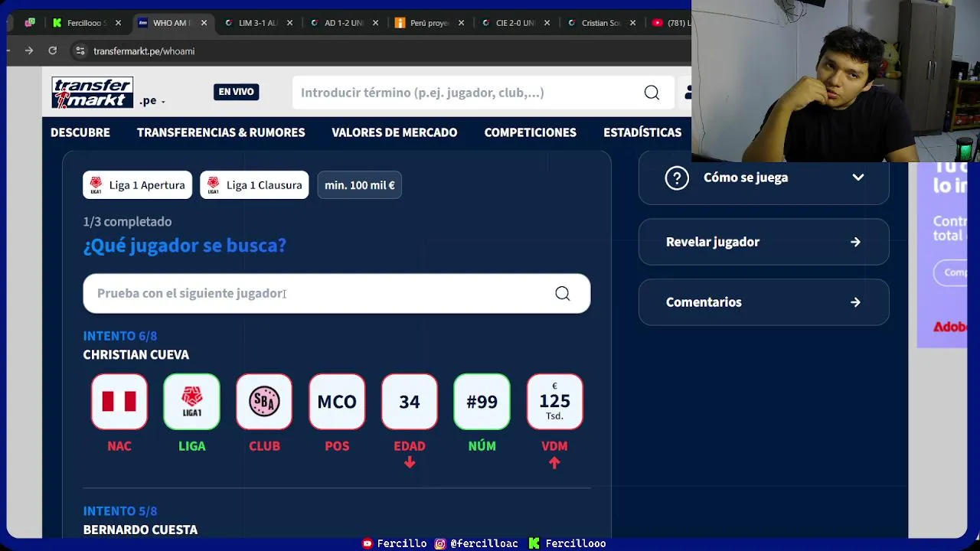Open the ESTADÍSTICAS menu
980x551 pixels.
tap(642, 132)
